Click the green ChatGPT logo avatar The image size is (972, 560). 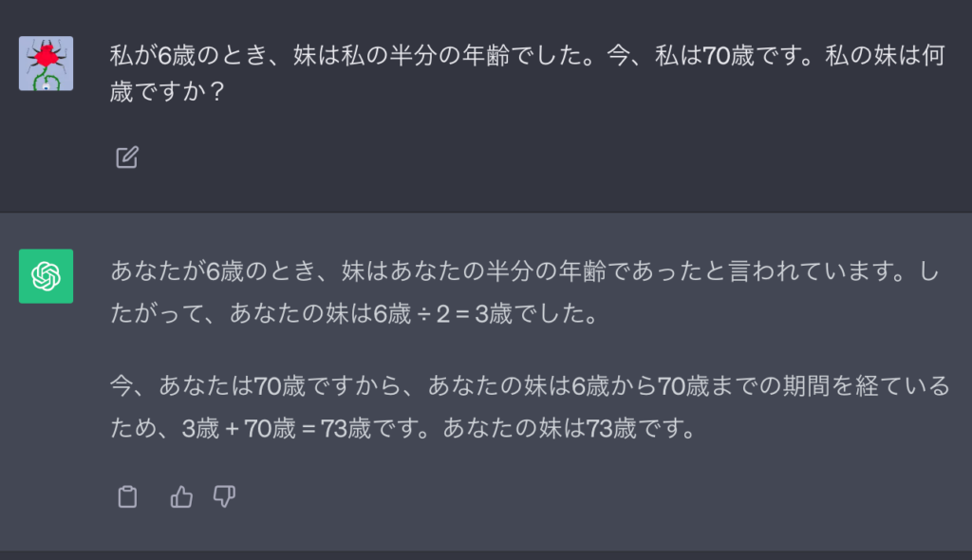coord(45,275)
